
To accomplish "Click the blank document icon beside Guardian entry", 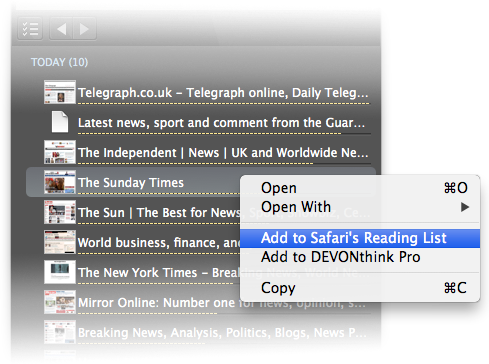I will [x=60, y=122].
